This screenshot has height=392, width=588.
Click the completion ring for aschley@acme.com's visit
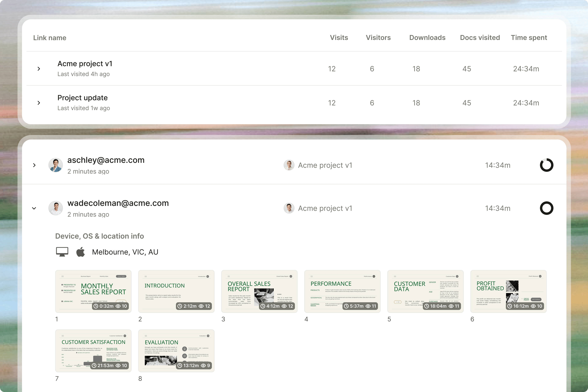[547, 165]
